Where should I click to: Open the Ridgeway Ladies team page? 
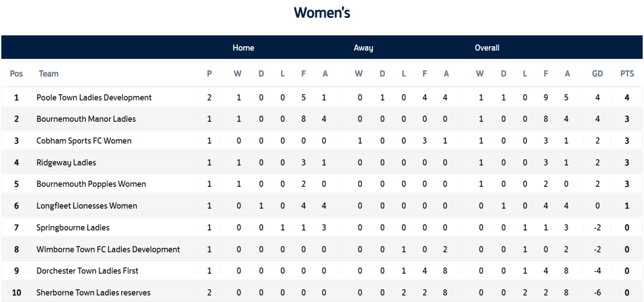pyautogui.click(x=66, y=162)
